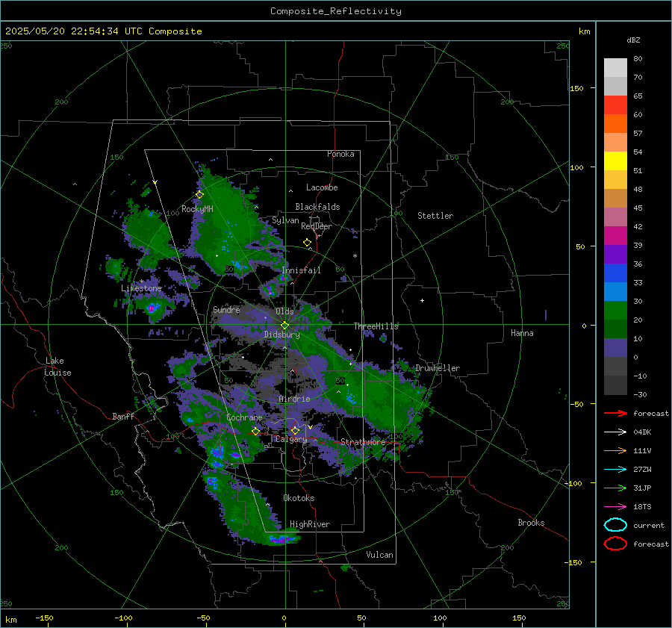Click the Stettler city label
Image resolution: width=672 pixels, height=628 pixels.
point(435,216)
